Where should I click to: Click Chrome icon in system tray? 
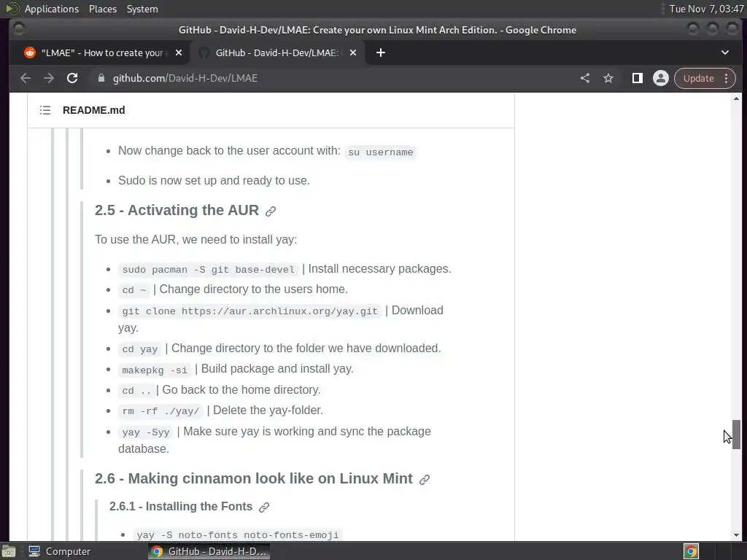coord(692,551)
